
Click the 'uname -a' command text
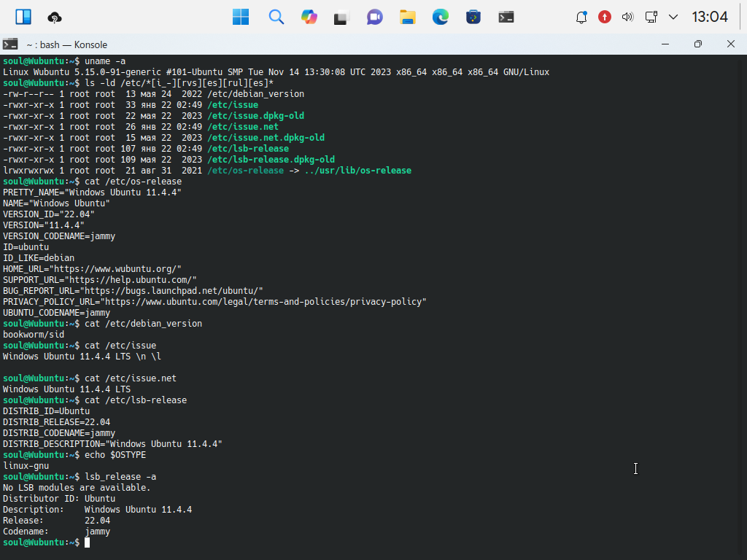pyautogui.click(x=105, y=61)
